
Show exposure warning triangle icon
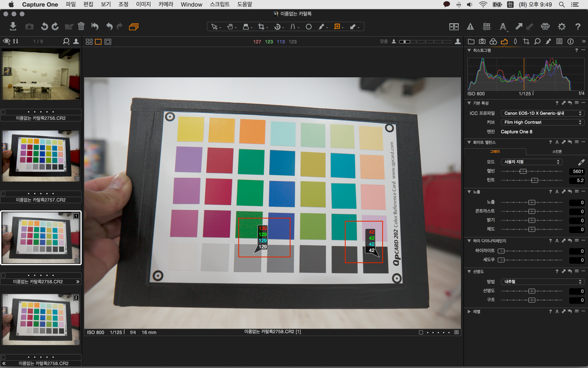(470, 27)
